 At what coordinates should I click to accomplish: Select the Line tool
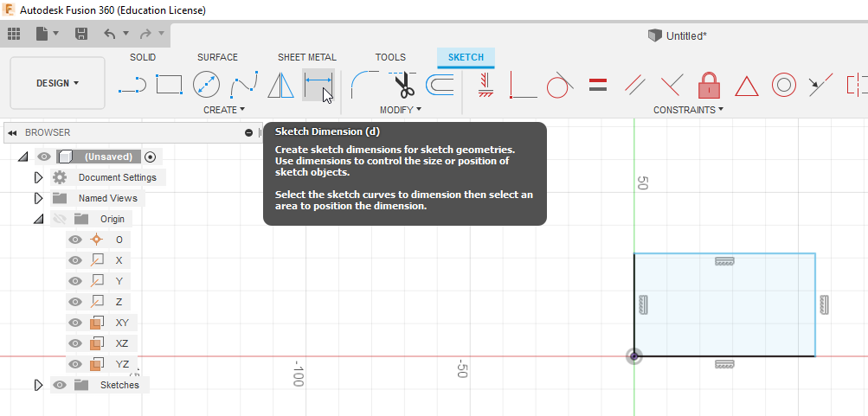click(132, 86)
